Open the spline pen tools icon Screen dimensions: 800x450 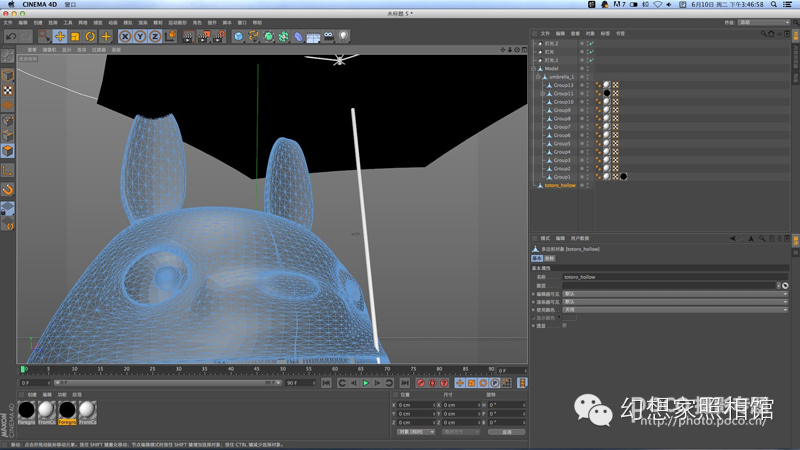(x=254, y=36)
